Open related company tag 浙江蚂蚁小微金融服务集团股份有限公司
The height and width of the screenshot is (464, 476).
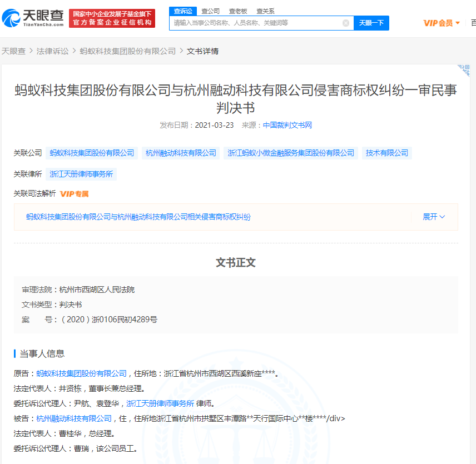click(x=291, y=153)
